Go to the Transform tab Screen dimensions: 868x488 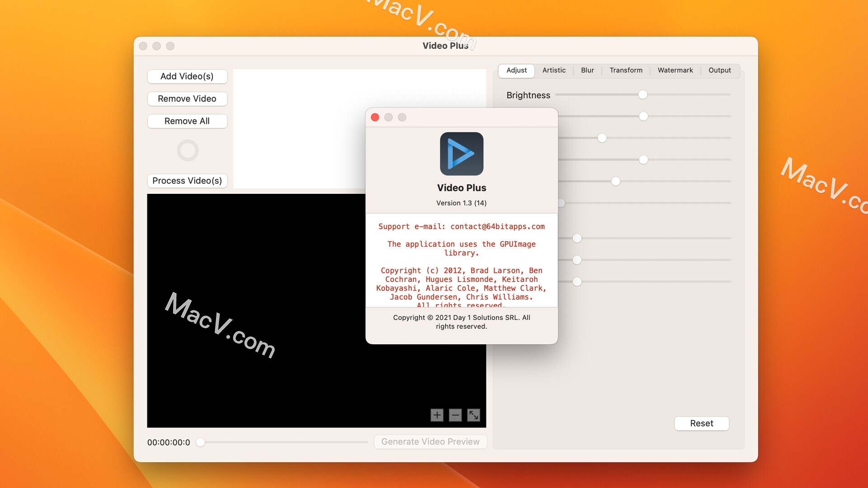(x=626, y=70)
